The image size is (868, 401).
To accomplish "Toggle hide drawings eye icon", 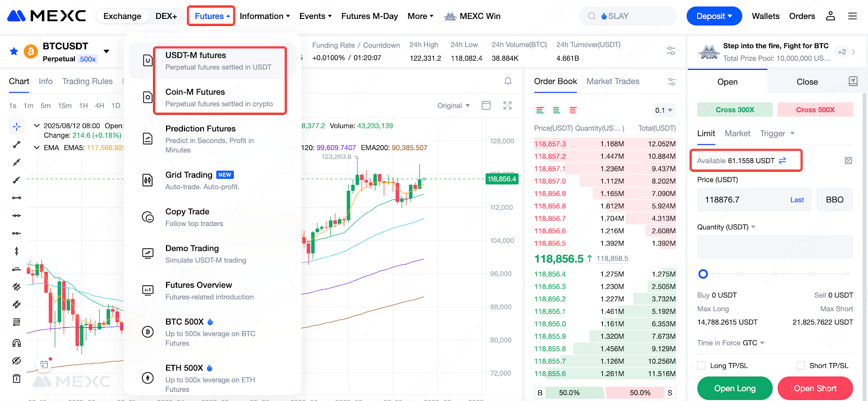I will (x=17, y=361).
